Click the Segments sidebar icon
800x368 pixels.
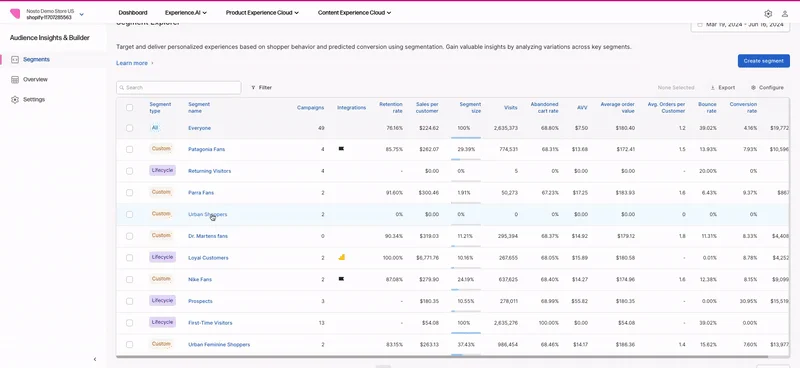(15, 60)
